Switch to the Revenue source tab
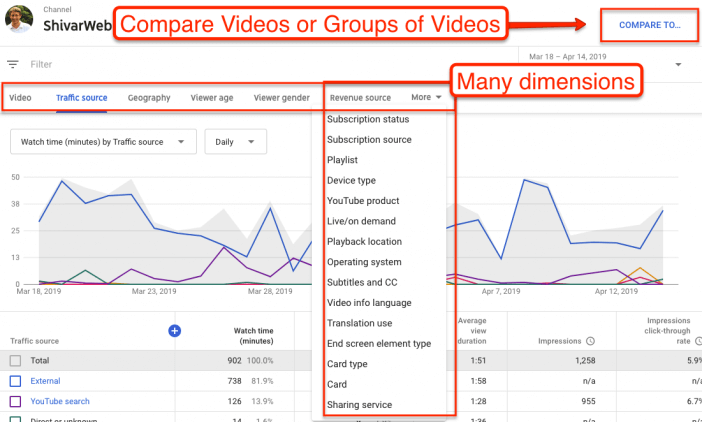This screenshot has height=422, width=702. pos(360,98)
